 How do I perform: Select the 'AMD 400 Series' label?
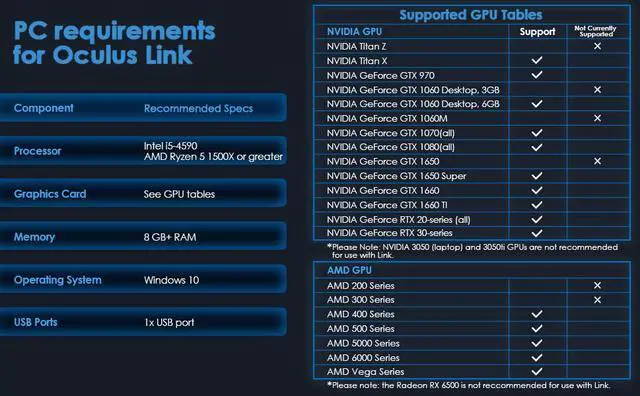pos(360,314)
